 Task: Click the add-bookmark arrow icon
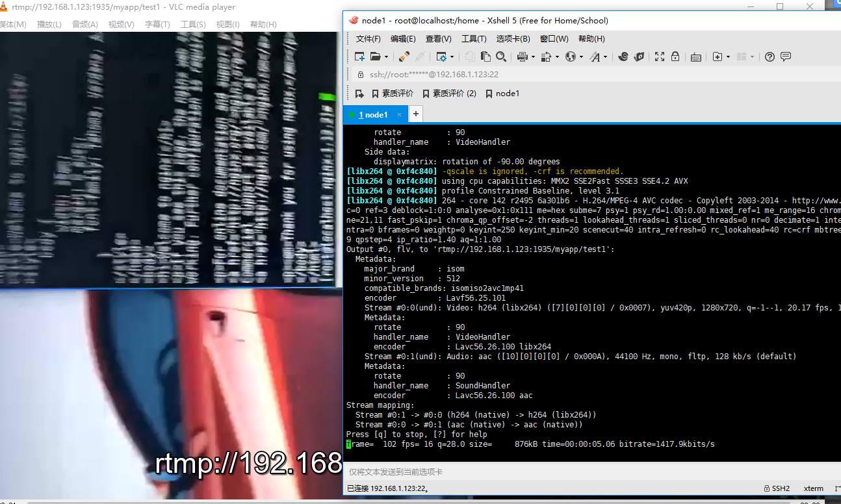click(x=359, y=94)
